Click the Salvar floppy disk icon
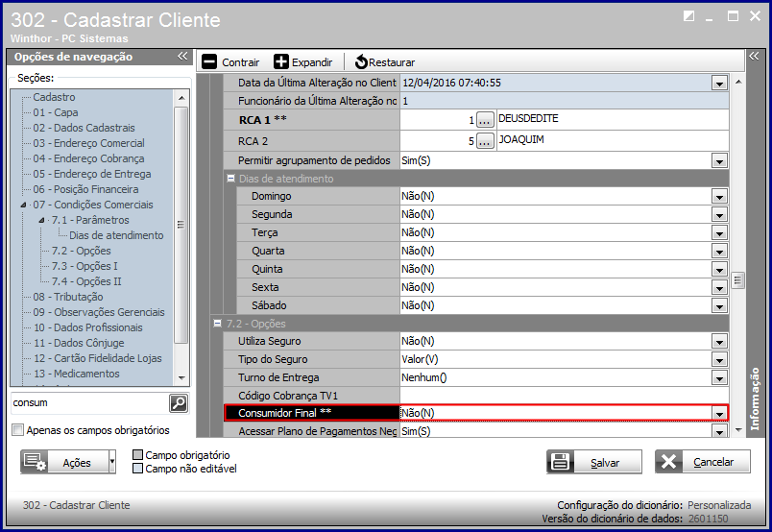 click(561, 462)
